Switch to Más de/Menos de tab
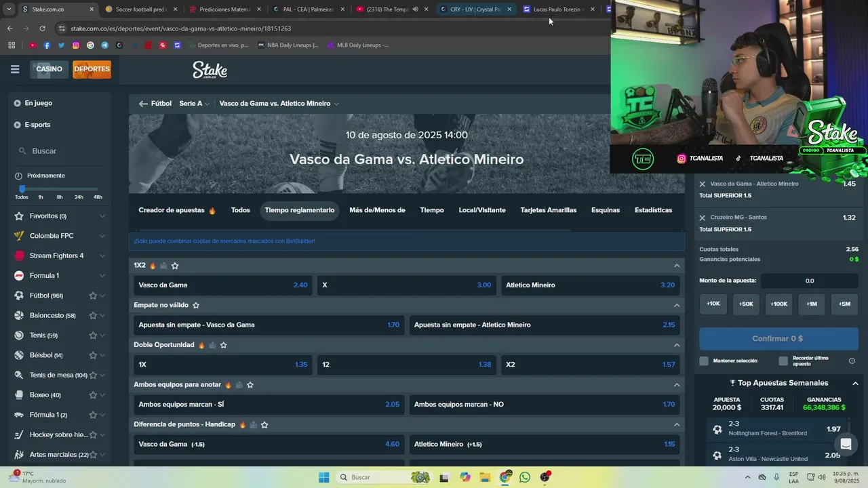The height and width of the screenshot is (488, 868). click(x=377, y=210)
